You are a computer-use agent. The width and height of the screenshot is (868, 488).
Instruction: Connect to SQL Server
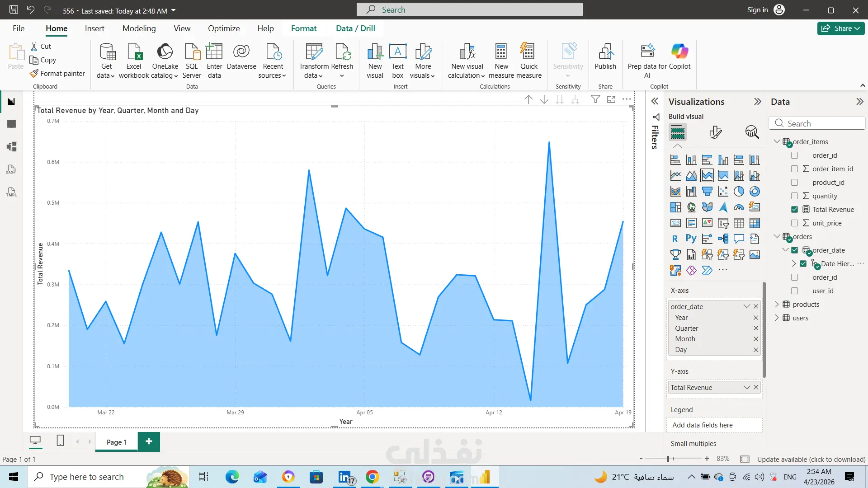pyautogui.click(x=192, y=61)
